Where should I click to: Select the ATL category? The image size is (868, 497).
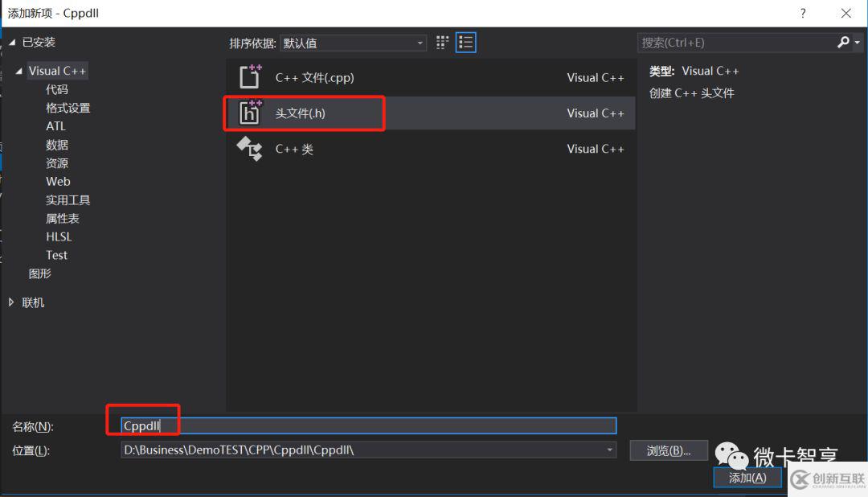[x=56, y=126]
